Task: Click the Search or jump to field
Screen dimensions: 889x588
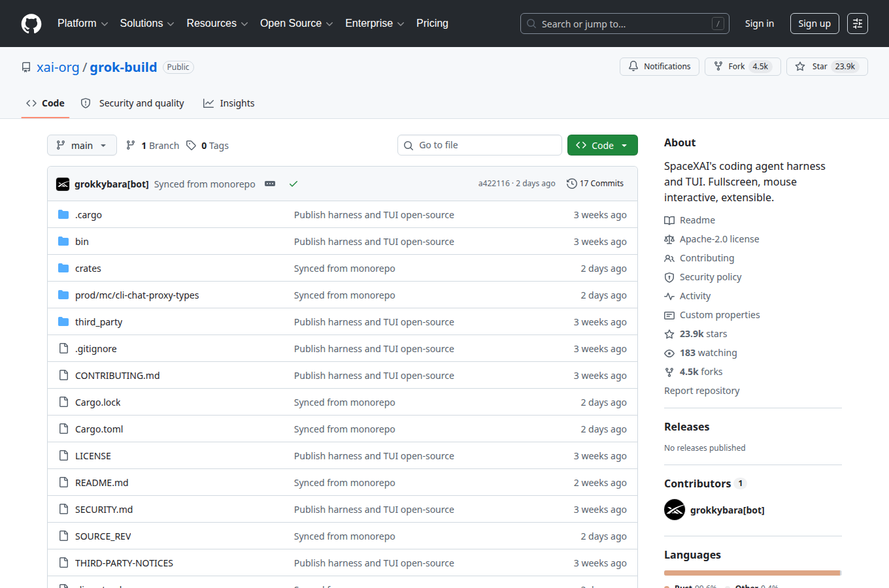Action: 625,24
